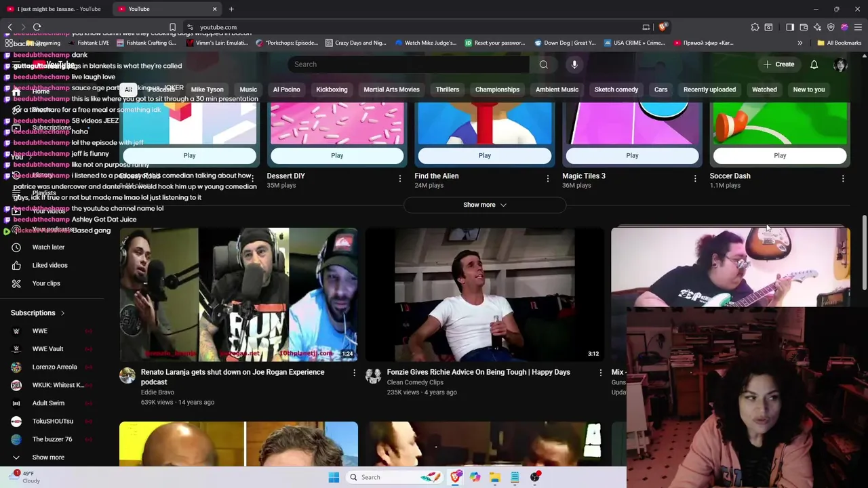The height and width of the screenshot is (488, 868).
Task: Open options for Find the Alien game
Action: tap(548, 179)
